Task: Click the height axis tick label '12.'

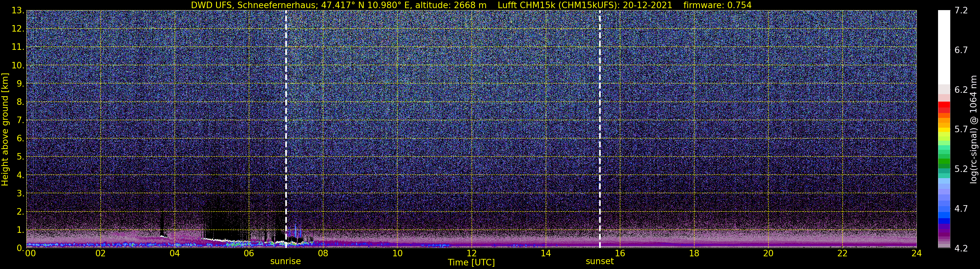Action: tap(18, 29)
